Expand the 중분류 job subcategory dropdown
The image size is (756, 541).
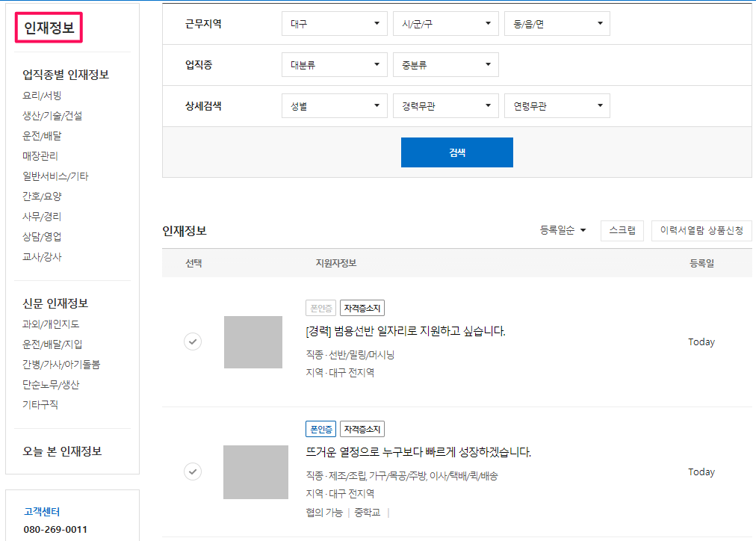click(x=445, y=64)
